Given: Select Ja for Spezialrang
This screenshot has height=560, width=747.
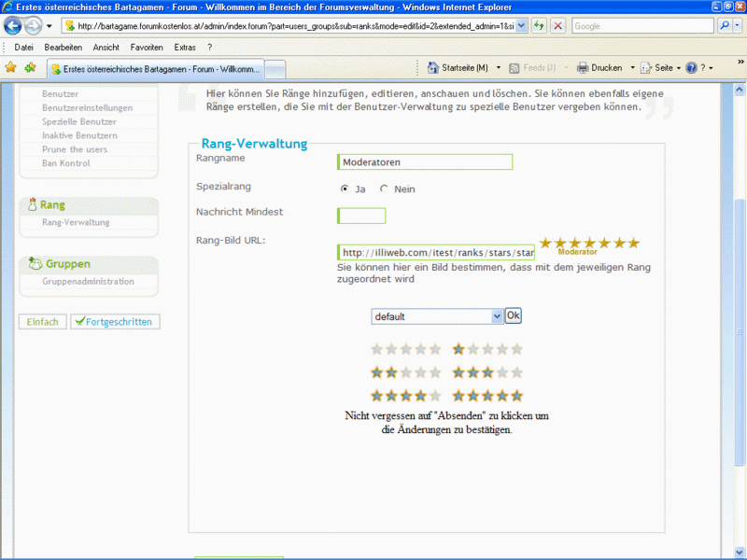Looking at the screenshot, I should click(345, 189).
